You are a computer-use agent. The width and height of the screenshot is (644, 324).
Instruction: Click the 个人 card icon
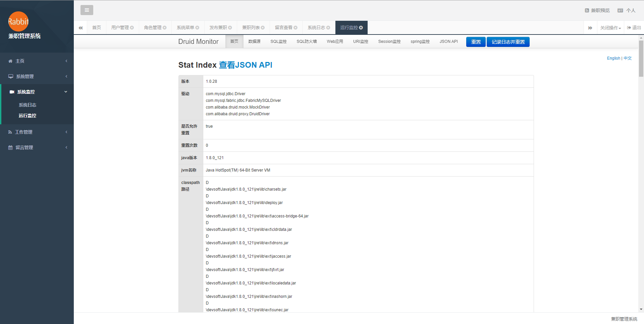[620, 10]
